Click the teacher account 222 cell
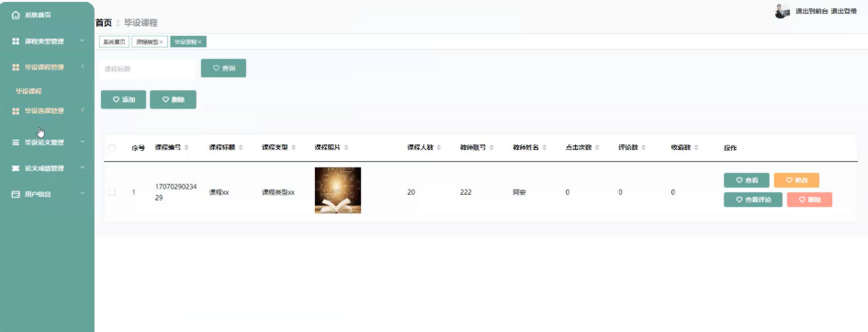This screenshot has width=868, height=332. click(466, 192)
